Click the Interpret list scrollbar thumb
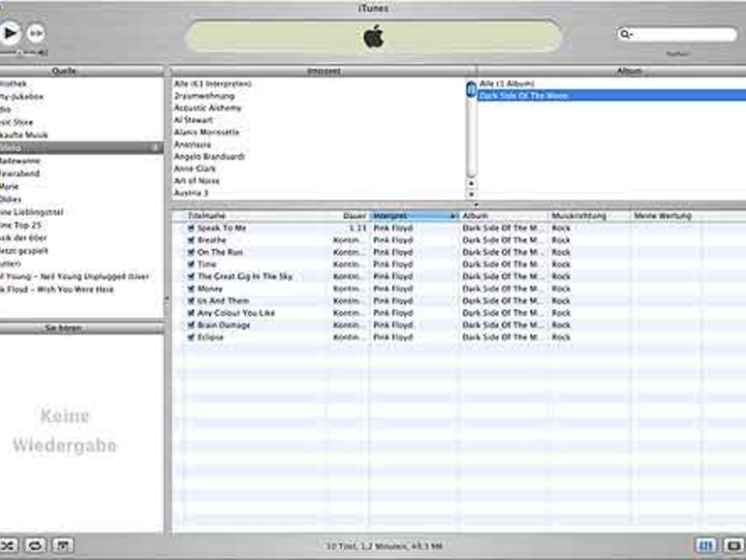 tap(471, 89)
